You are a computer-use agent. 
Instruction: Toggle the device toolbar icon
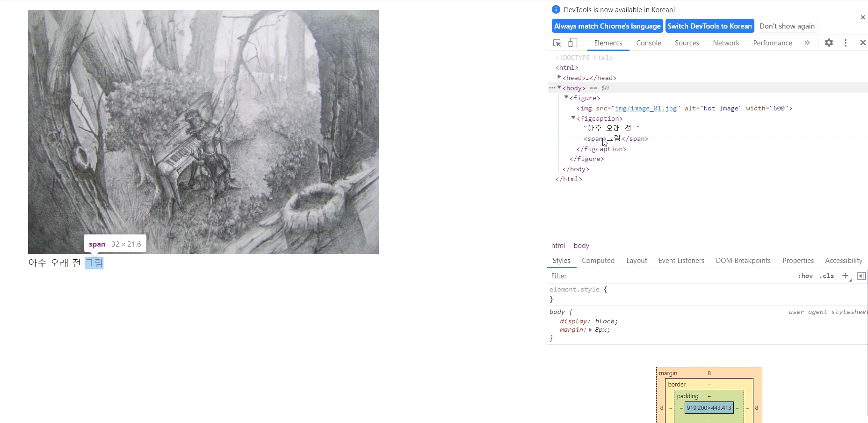tap(572, 43)
